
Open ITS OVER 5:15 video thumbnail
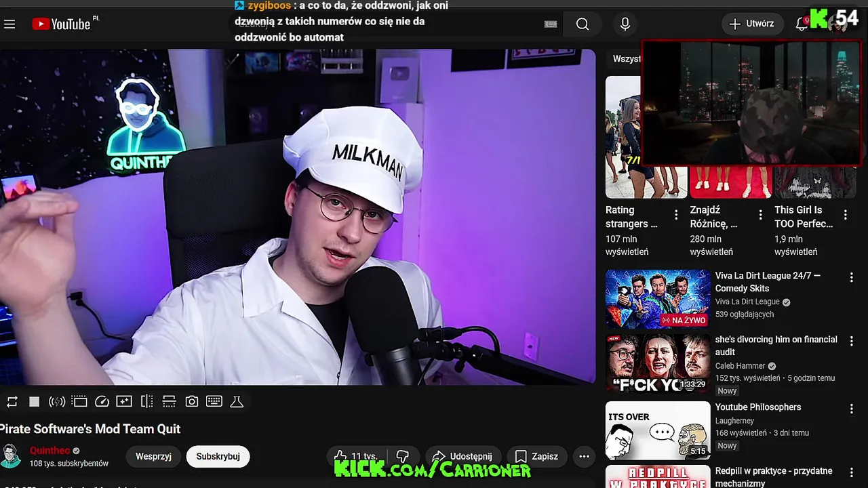coord(658,430)
